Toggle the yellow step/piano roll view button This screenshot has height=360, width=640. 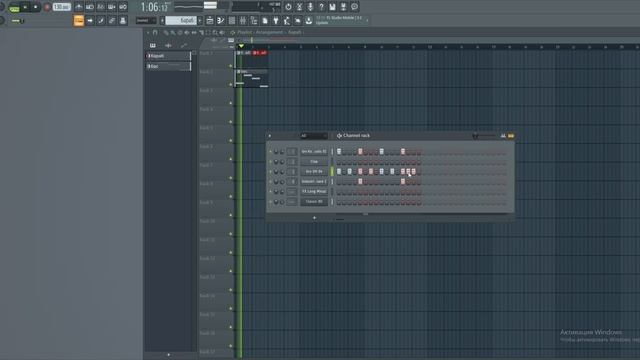pos(511,136)
